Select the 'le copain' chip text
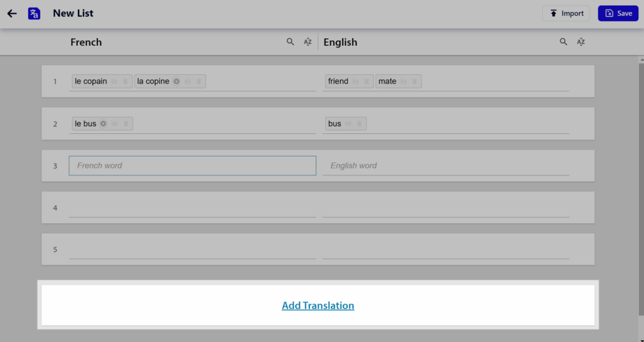The width and height of the screenshot is (644, 342). (91, 81)
